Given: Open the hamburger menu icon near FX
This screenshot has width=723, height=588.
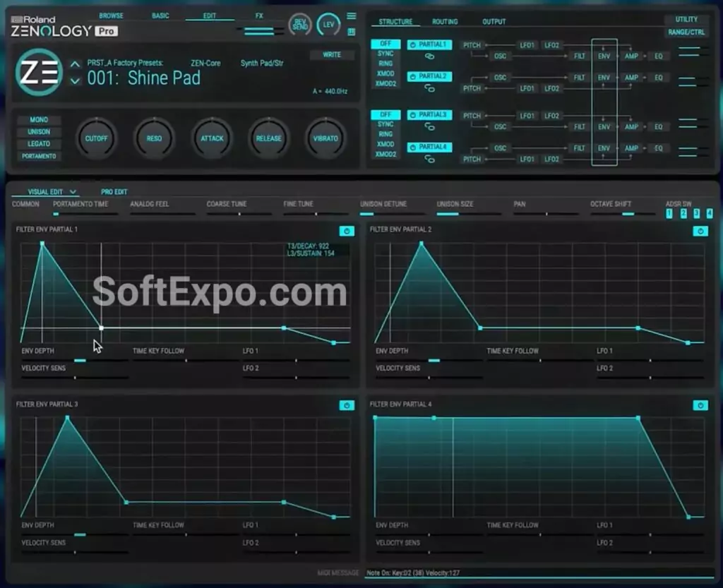Looking at the screenshot, I should point(352,15).
